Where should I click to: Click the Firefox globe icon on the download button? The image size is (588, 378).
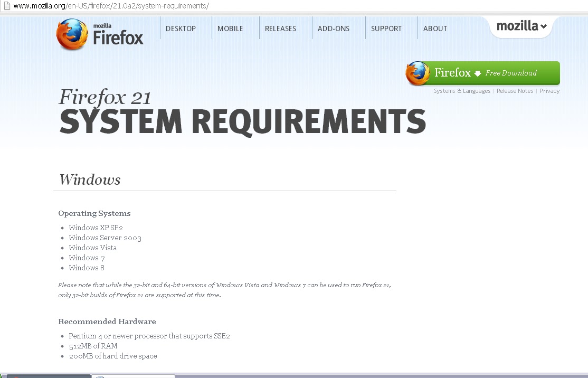pyautogui.click(x=418, y=73)
